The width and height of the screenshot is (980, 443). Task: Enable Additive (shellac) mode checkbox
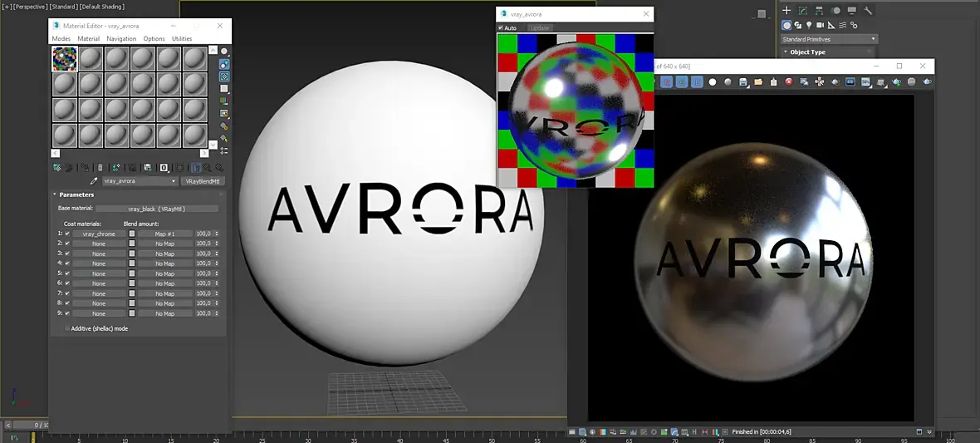pos(67,328)
